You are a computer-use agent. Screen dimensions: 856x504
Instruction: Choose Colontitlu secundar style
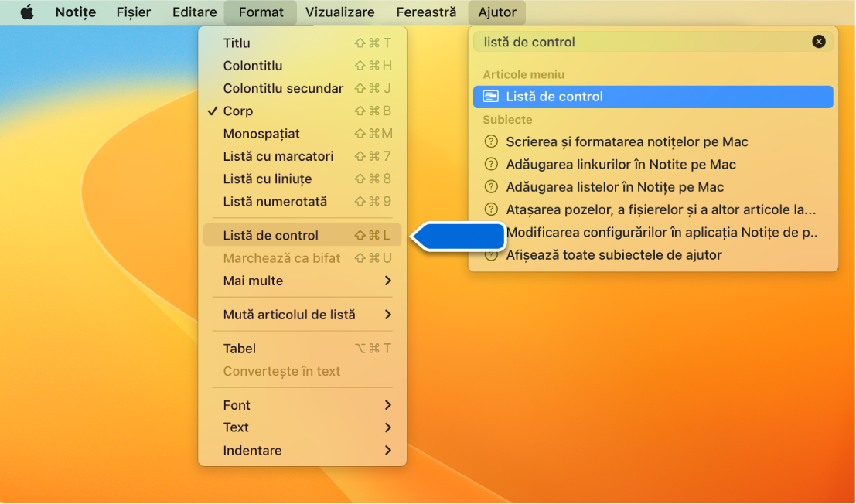[302, 88]
